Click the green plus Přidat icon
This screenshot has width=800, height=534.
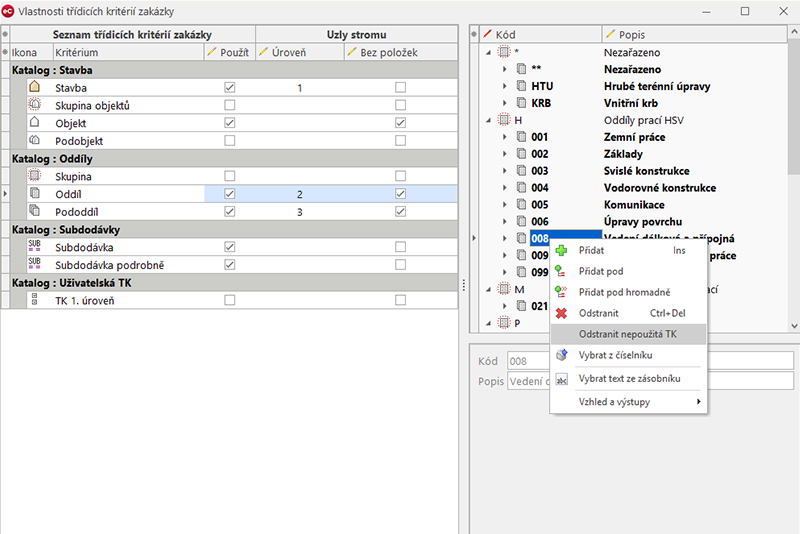[561, 250]
